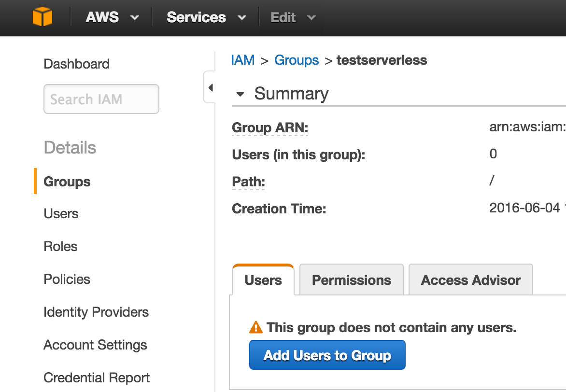This screenshot has height=392, width=566.
Task: Switch to the Access Advisor tab
Action: 471,280
